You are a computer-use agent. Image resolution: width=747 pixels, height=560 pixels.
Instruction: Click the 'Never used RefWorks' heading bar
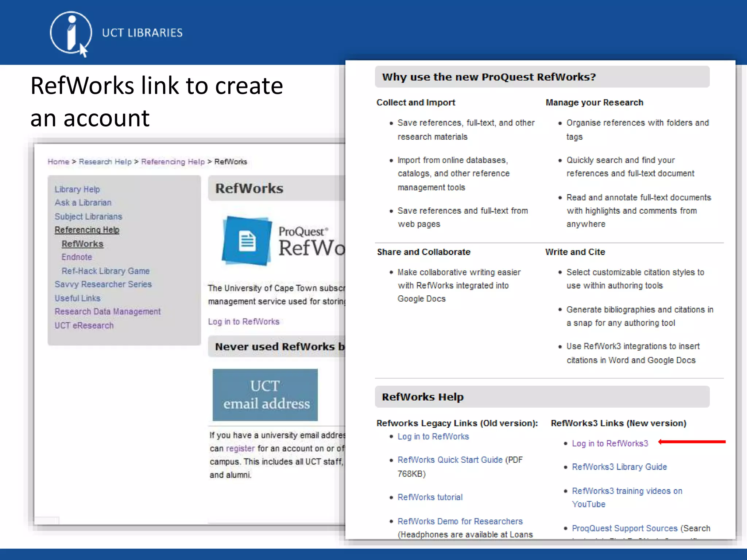276,346
